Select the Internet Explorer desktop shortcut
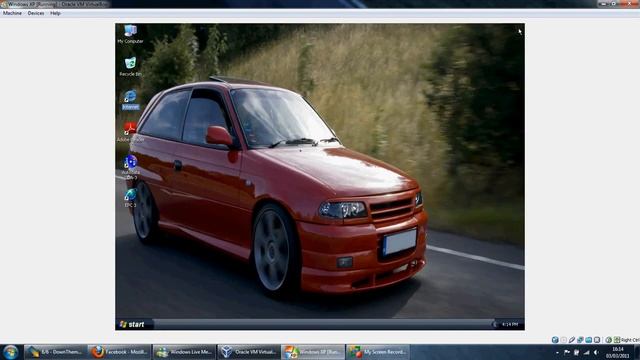640x360 pixels. [130, 100]
